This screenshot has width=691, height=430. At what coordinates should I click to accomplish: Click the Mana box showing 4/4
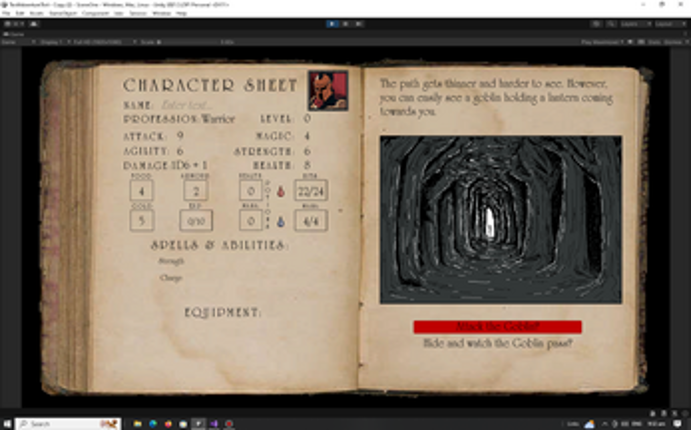pyautogui.click(x=311, y=220)
